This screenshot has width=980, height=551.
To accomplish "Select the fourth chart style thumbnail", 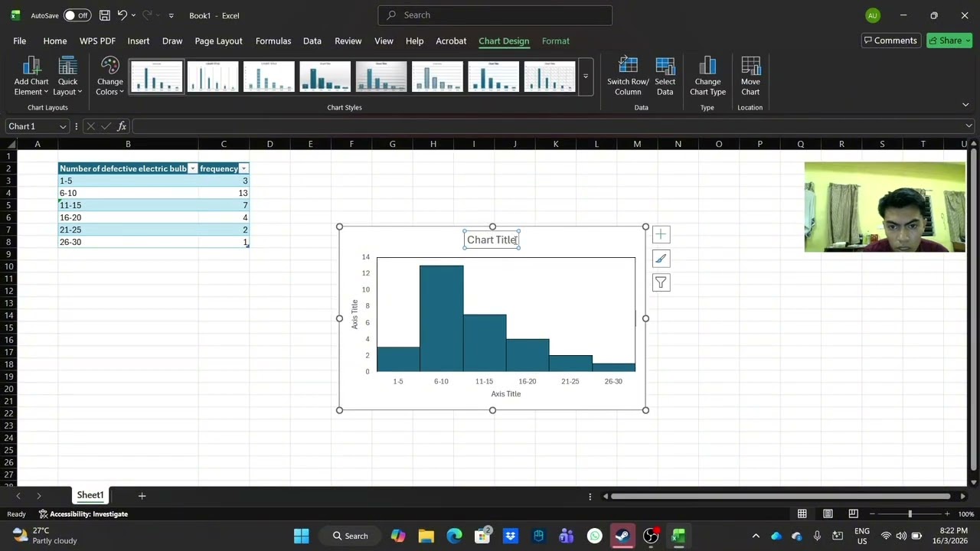I will (325, 77).
